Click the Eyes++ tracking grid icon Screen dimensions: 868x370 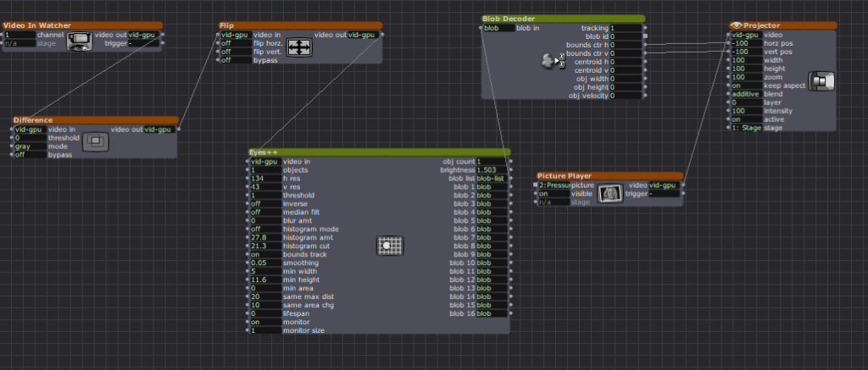(388, 246)
